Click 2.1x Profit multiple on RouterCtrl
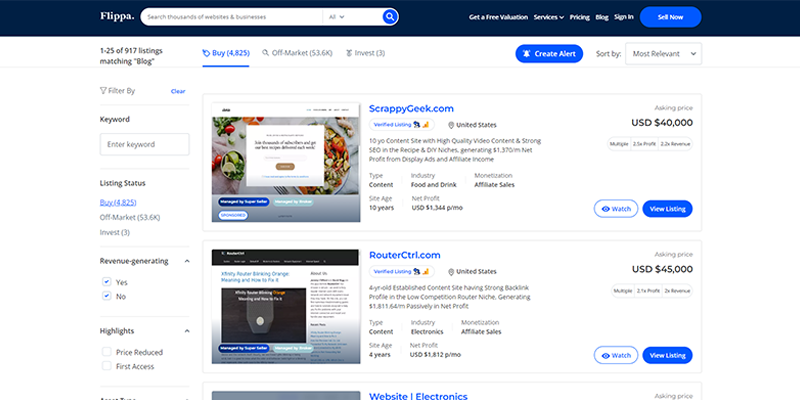 (648, 291)
